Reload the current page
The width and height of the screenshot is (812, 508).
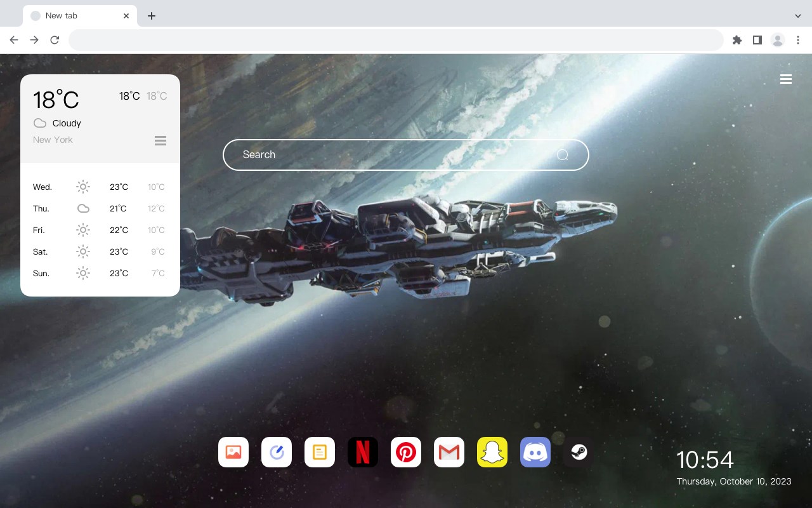point(55,40)
